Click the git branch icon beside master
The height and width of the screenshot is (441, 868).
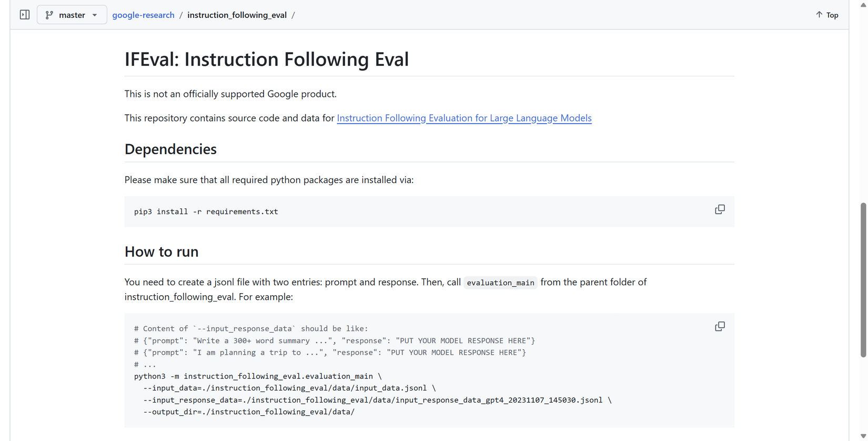(49, 15)
